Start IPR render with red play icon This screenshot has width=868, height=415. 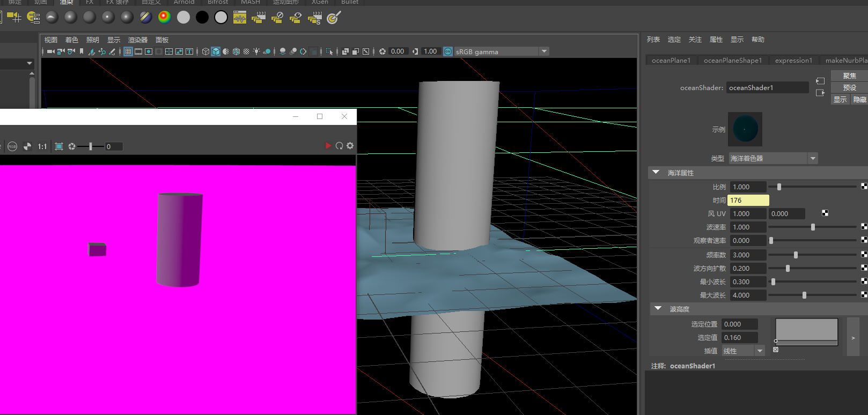328,146
